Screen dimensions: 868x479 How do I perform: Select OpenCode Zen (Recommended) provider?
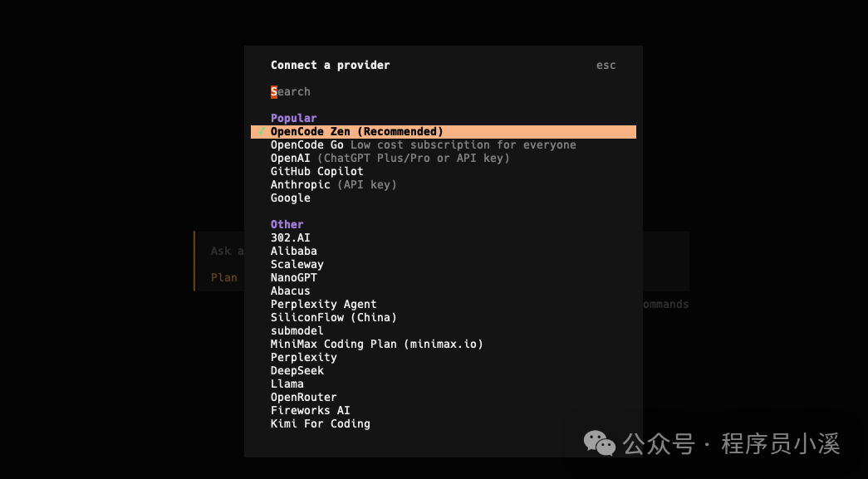coord(444,132)
